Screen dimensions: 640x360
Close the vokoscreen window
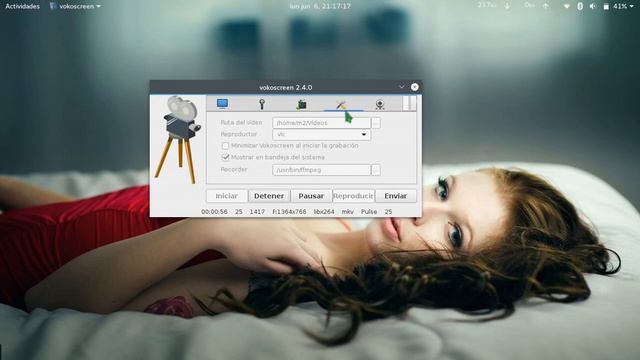click(415, 87)
